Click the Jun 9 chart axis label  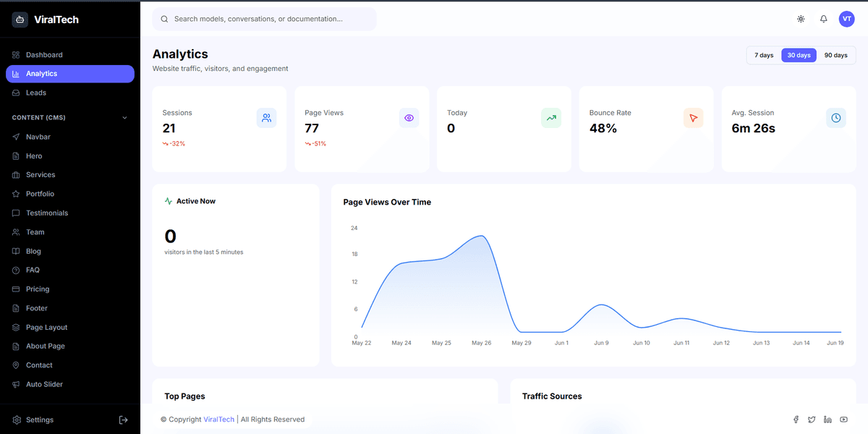[x=601, y=343]
